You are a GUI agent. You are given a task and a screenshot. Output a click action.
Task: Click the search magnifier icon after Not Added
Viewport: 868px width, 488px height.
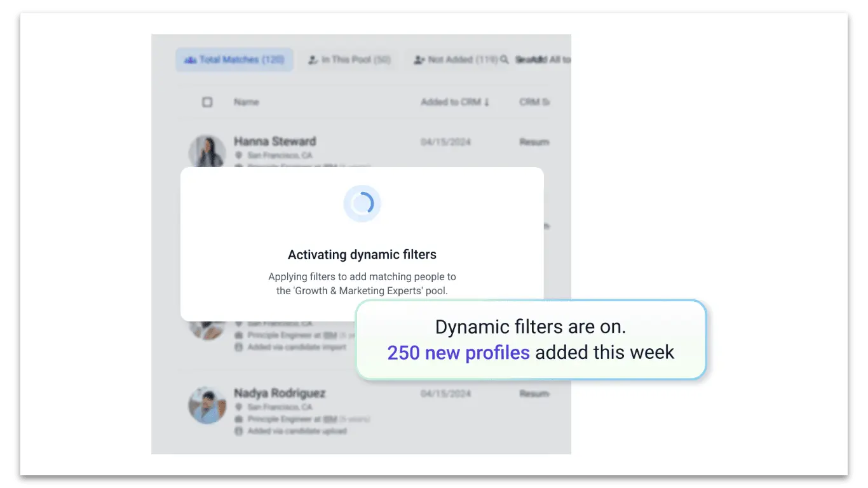[x=505, y=60]
